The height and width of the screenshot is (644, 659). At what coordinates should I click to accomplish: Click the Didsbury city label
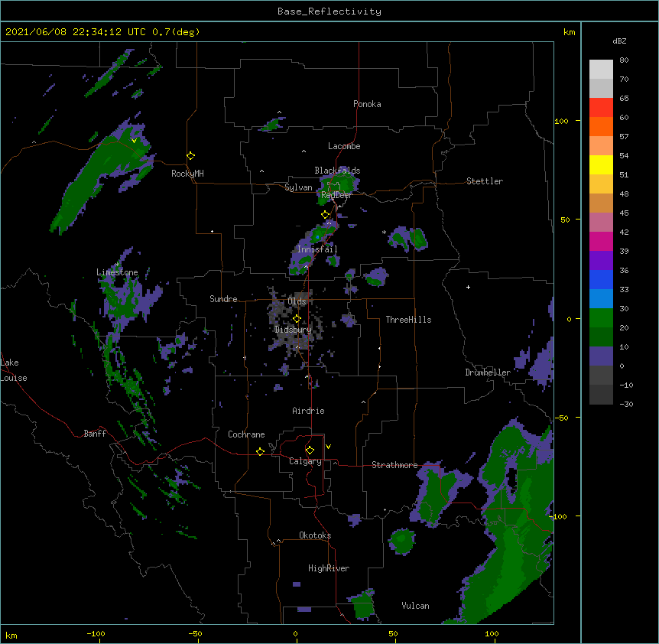coord(294,330)
